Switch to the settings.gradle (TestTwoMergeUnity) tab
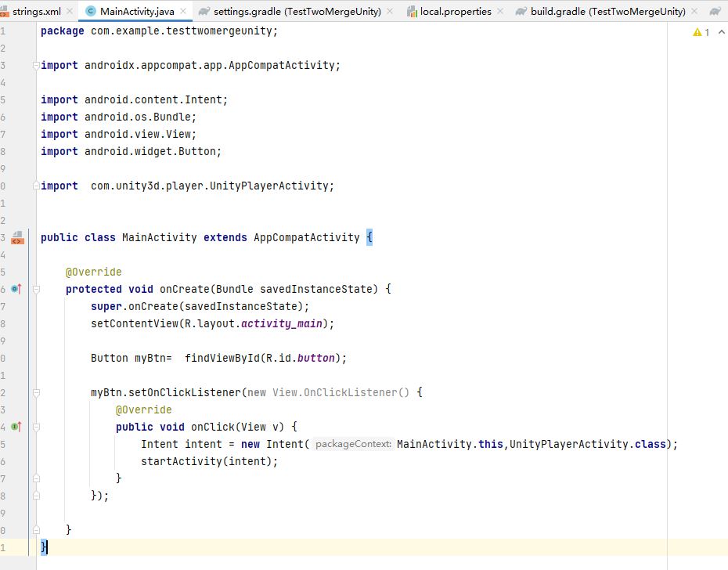The width and height of the screenshot is (728, 570). click(x=296, y=12)
